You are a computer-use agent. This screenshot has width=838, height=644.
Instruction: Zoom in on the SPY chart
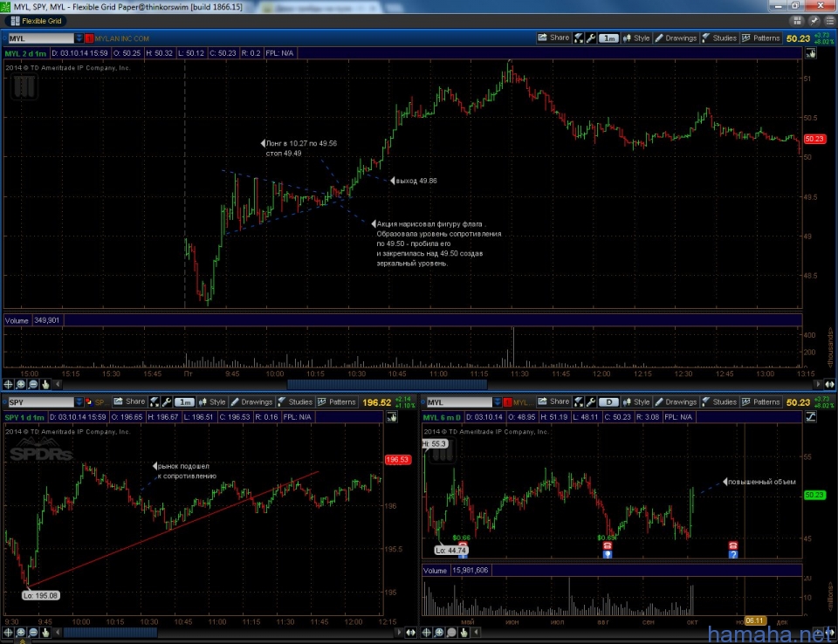[x=21, y=633]
